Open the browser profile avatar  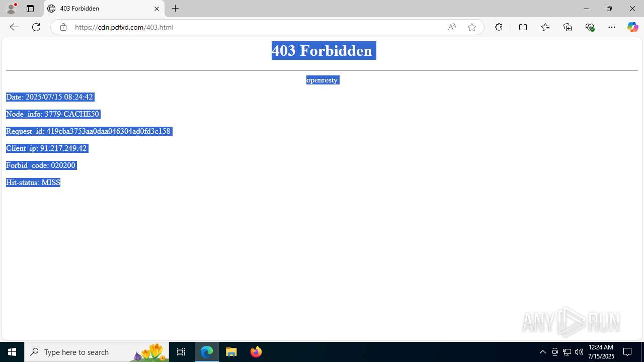(11, 9)
